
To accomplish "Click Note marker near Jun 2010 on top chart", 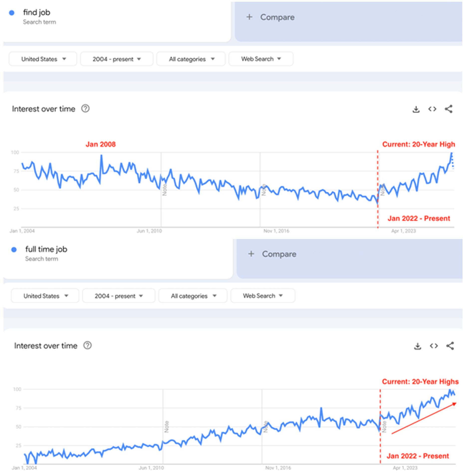I will pyautogui.click(x=164, y=190).
